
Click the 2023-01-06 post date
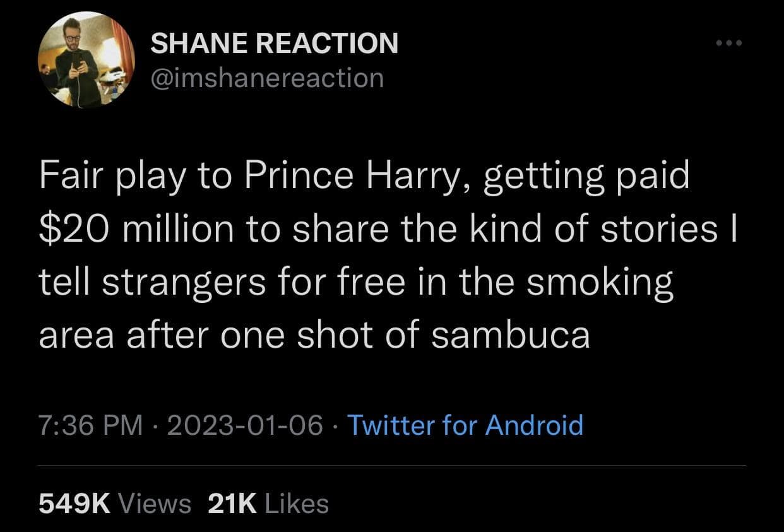(246, 425)
